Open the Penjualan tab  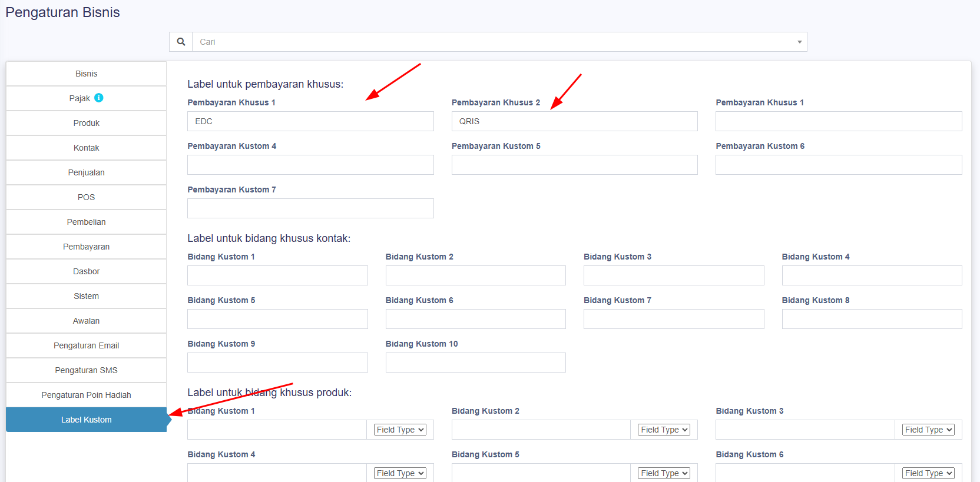pos(86,172)
